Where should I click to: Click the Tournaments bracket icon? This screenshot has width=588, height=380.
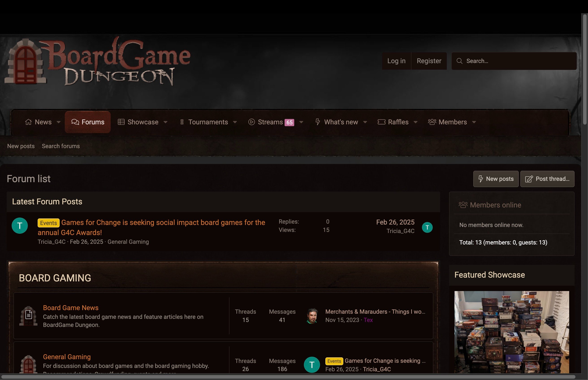182,122
